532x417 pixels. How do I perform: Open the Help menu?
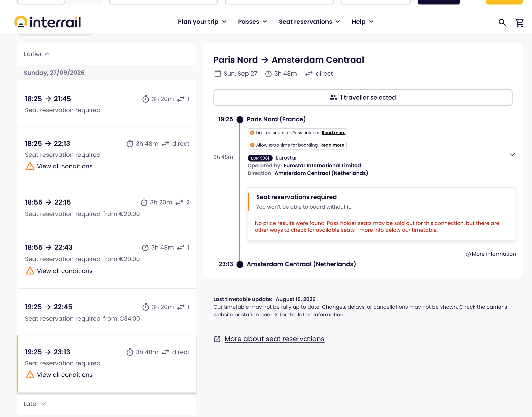[x=362, y=22]
